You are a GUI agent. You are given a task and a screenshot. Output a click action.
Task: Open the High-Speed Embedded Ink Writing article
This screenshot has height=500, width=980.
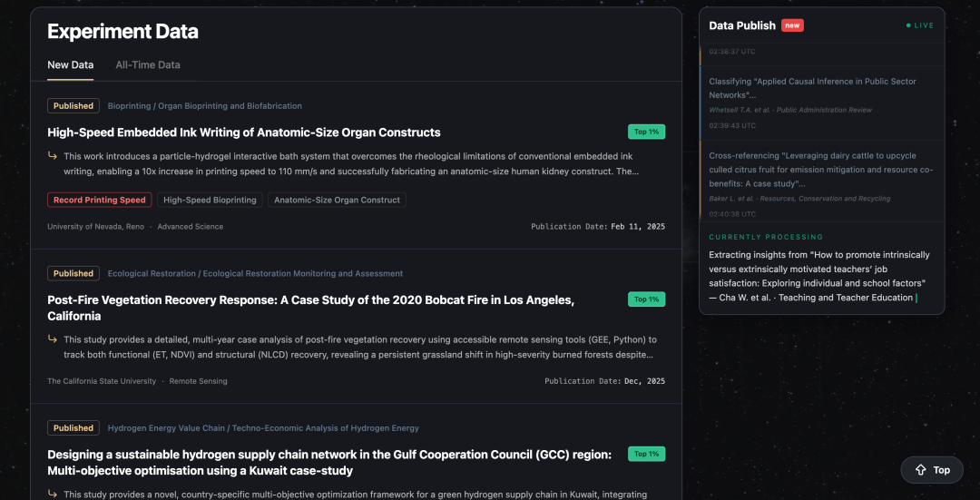pyautogui.click(x=244, y=132)
